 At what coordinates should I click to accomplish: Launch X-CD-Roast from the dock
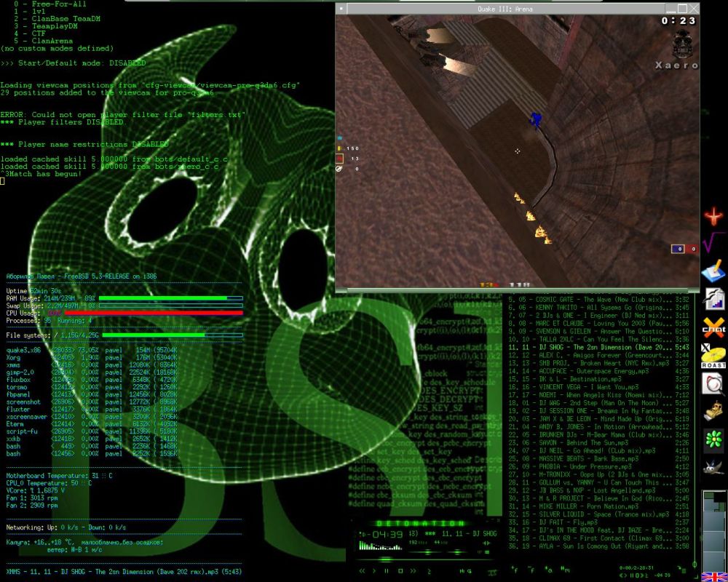pos(713,356)
